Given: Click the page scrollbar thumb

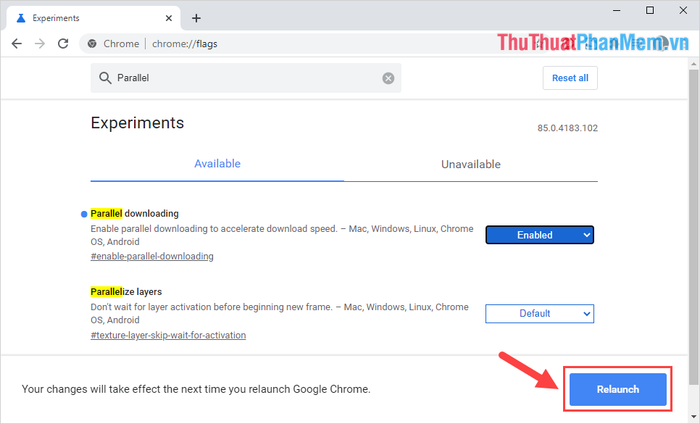Looking at the screenshot, I should (x=693, y=226).
